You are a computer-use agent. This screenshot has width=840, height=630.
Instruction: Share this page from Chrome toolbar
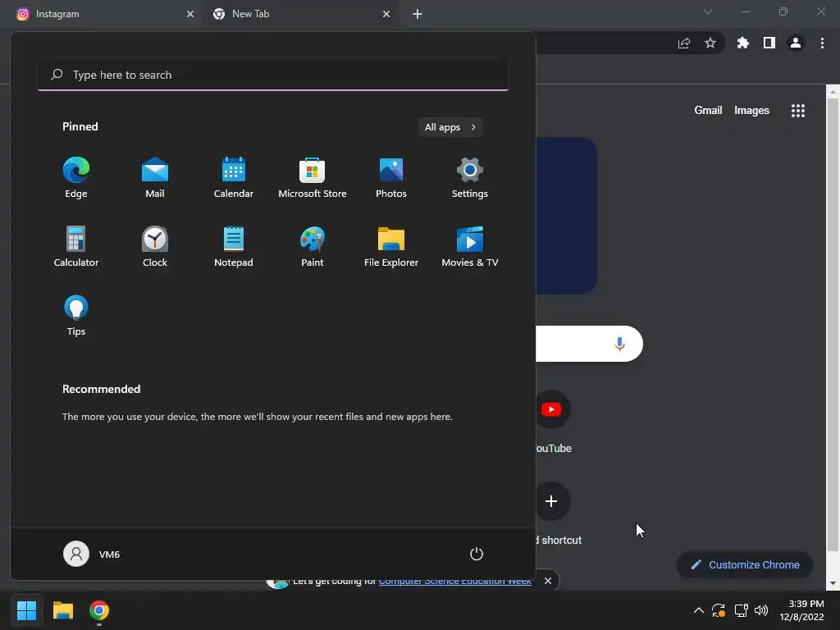click(684, 43)
